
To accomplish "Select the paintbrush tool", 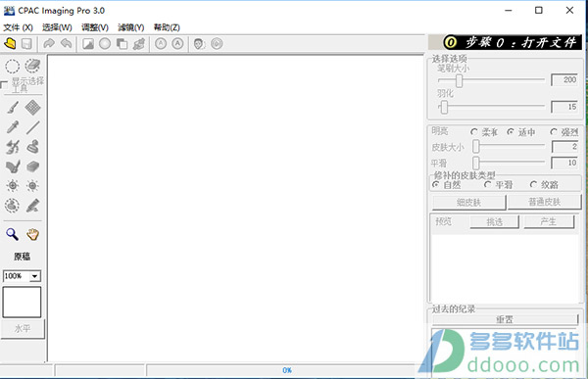I will (x=13, y=108).
